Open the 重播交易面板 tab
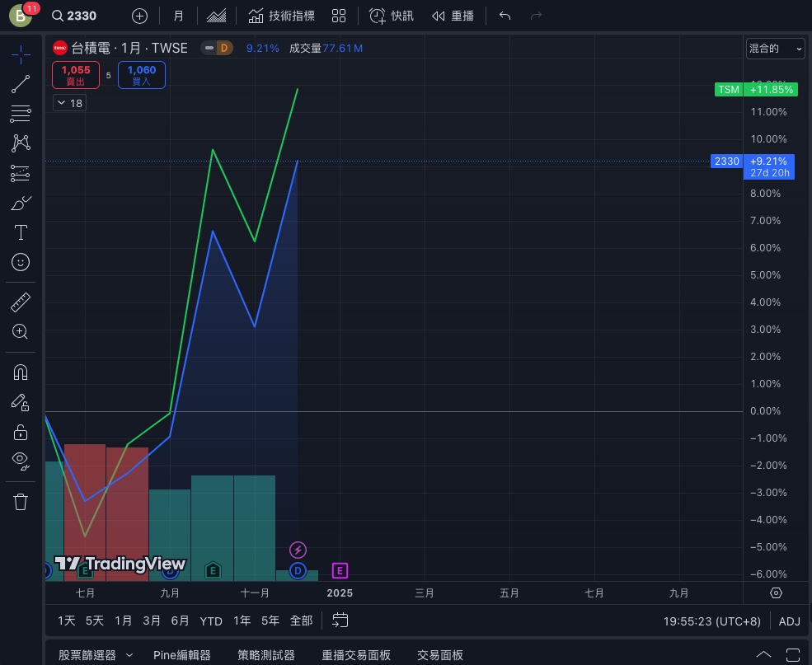 pyautogui.click(x=356, y=655)
